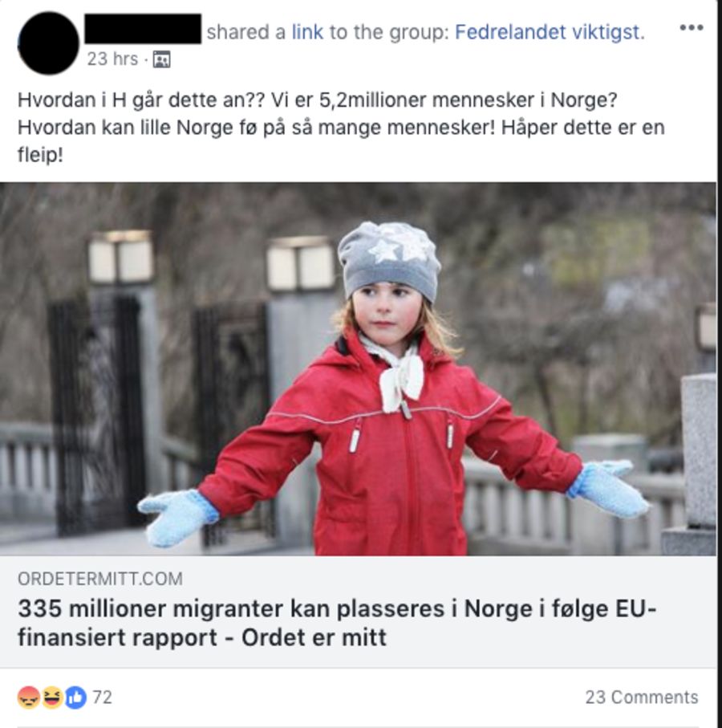
Task: Click the laughing reaction icon
Action: coord(52,697)
